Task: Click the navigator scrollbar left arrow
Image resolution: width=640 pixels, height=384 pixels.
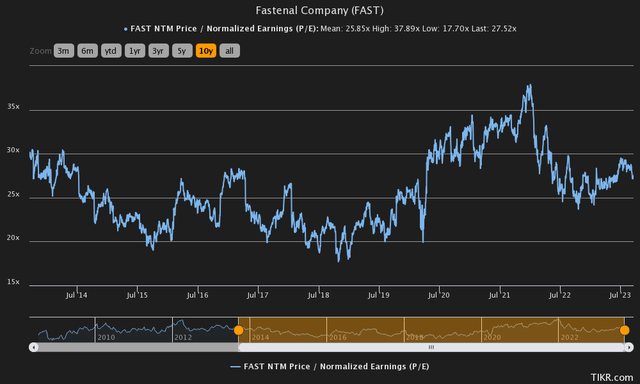Action: click(x=33, y=347)
